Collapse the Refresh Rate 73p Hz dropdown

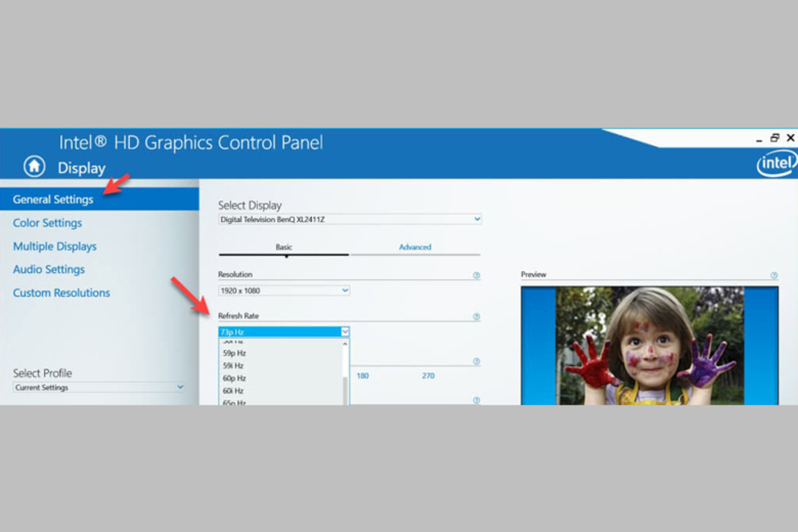point(345,331)
